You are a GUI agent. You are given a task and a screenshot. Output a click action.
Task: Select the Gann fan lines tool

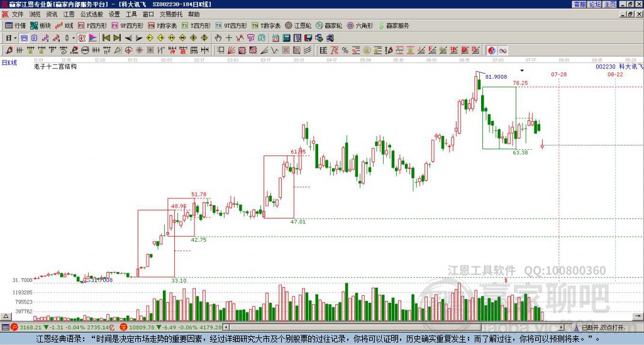tap(231, 50)
